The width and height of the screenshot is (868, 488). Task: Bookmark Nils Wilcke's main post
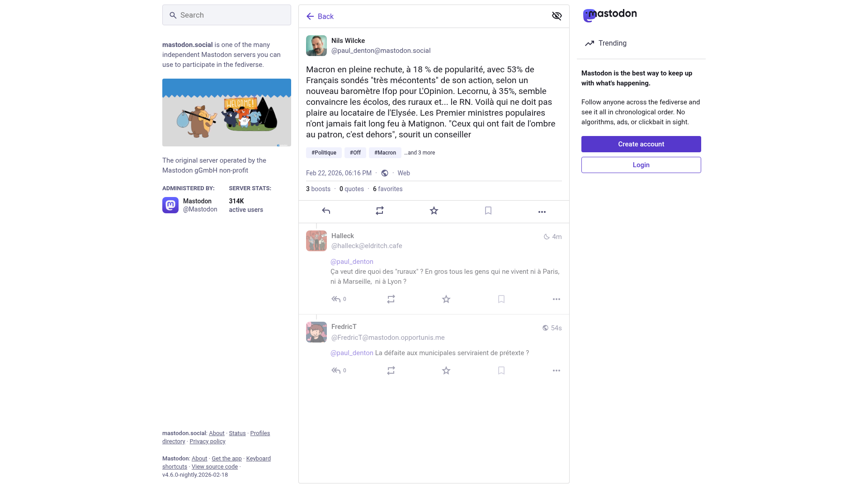coord(488,211)
